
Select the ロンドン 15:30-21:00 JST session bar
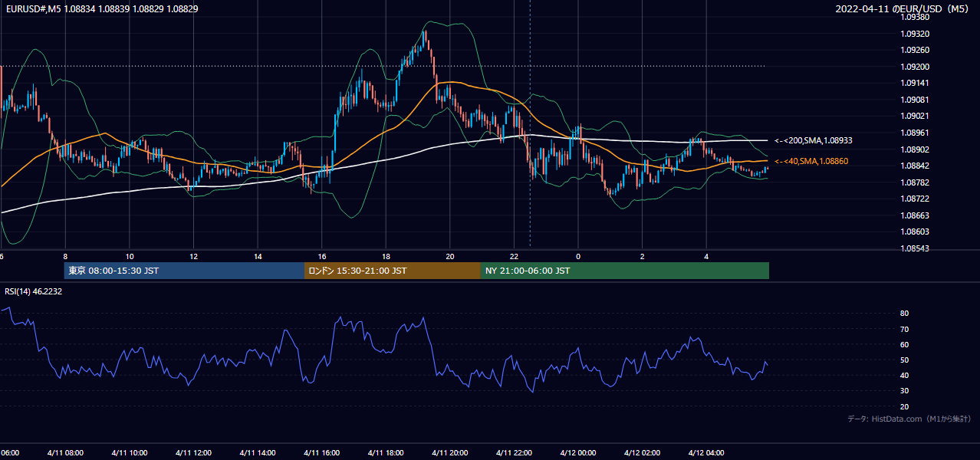pyautogui.click(x=393, y=271)
